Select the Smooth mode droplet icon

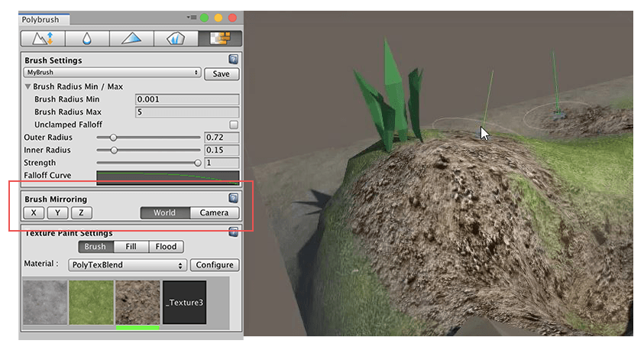coord(86,38)
